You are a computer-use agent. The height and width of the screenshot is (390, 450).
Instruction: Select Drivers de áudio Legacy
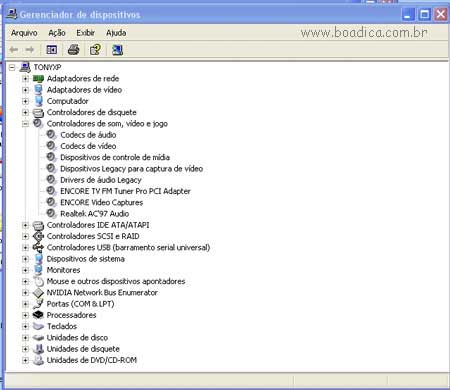tap(101, 180)
